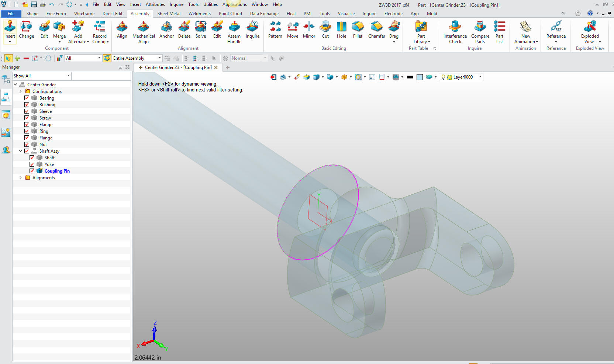The height and width of the screenshot is (364, 614).
Task: Select the Shaft tree item
Action: point(49,157)
